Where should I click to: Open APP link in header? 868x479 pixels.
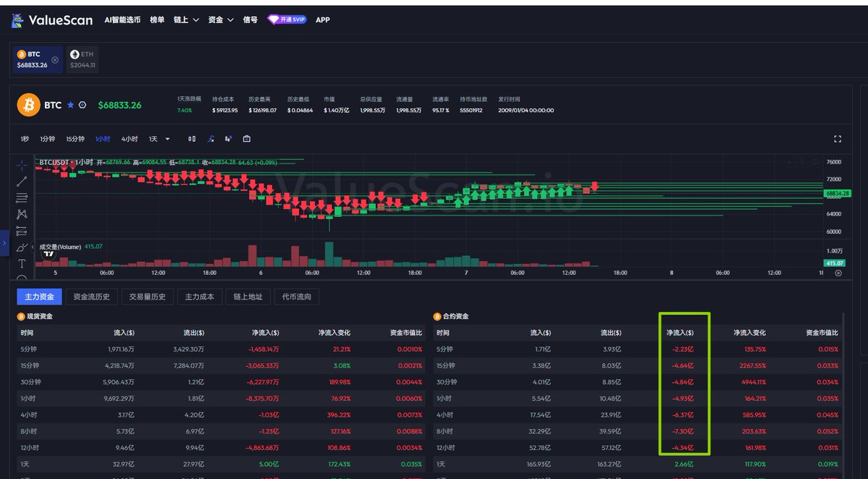[x=323, y=20]
